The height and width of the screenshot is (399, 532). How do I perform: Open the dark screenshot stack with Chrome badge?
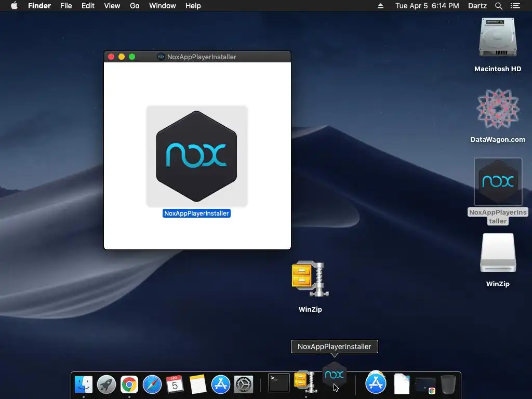(425, 385)
